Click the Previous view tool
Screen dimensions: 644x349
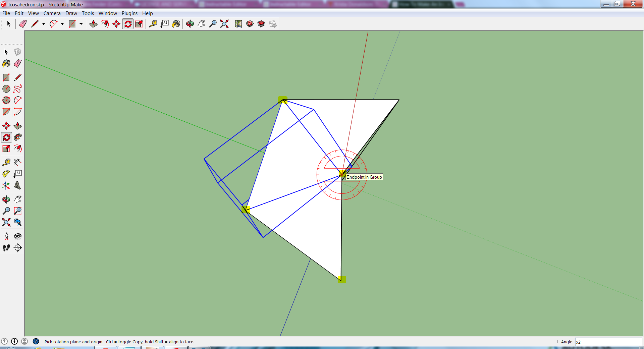pos(18,222)
